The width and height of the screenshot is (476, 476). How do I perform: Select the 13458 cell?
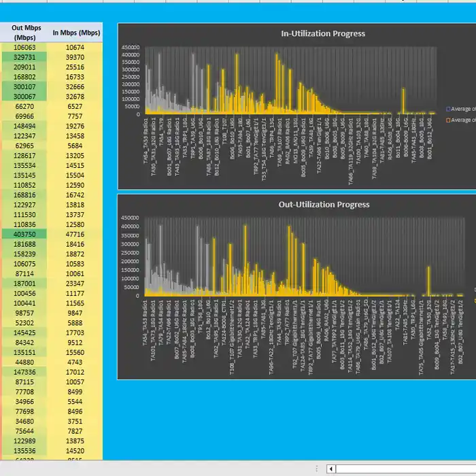point(75,136)
